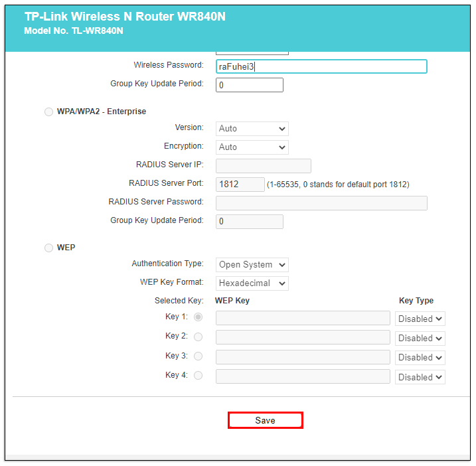Open the Enterprise Version dropdown

point(252,129)
